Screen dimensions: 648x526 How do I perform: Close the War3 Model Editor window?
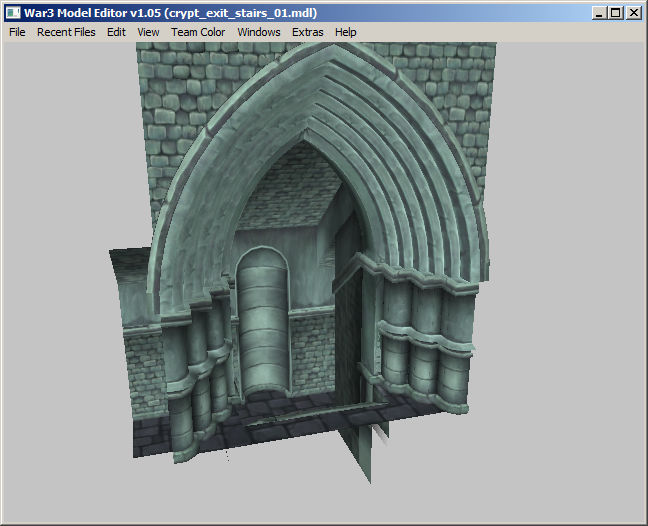point(633,13)
